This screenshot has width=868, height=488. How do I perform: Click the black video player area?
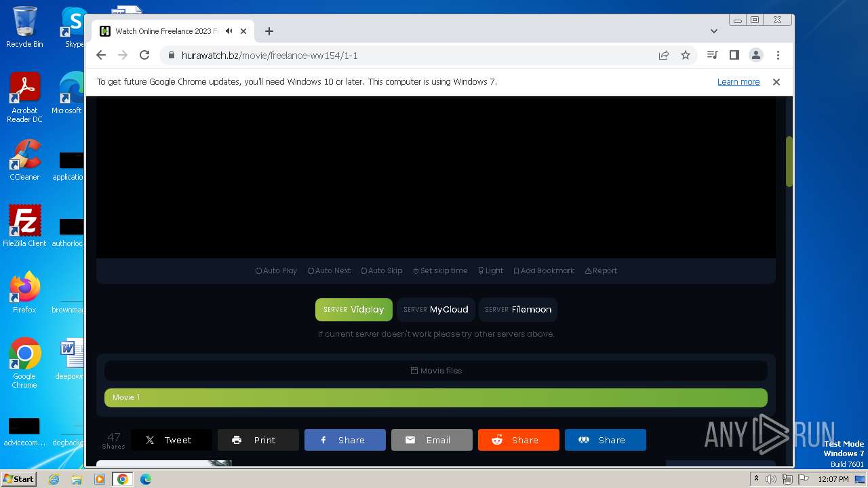click(436, 178)
